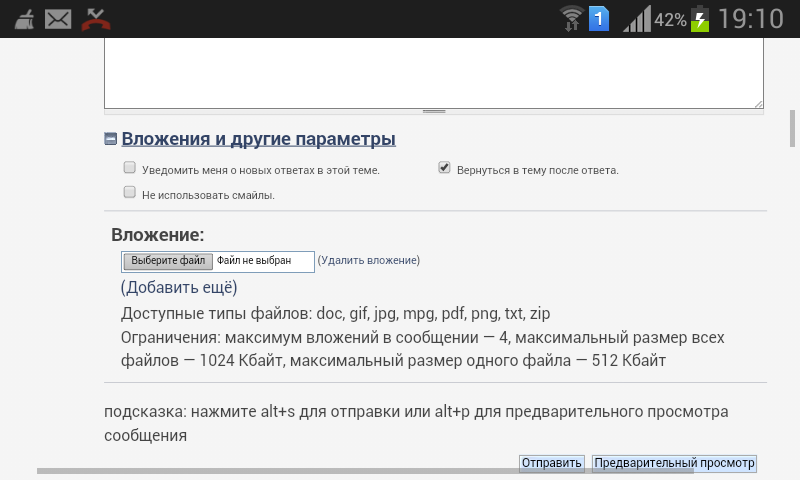Screen dimensions: 800x480
Task: Tap the battery charging icon
Action: (x=700, y=19)
